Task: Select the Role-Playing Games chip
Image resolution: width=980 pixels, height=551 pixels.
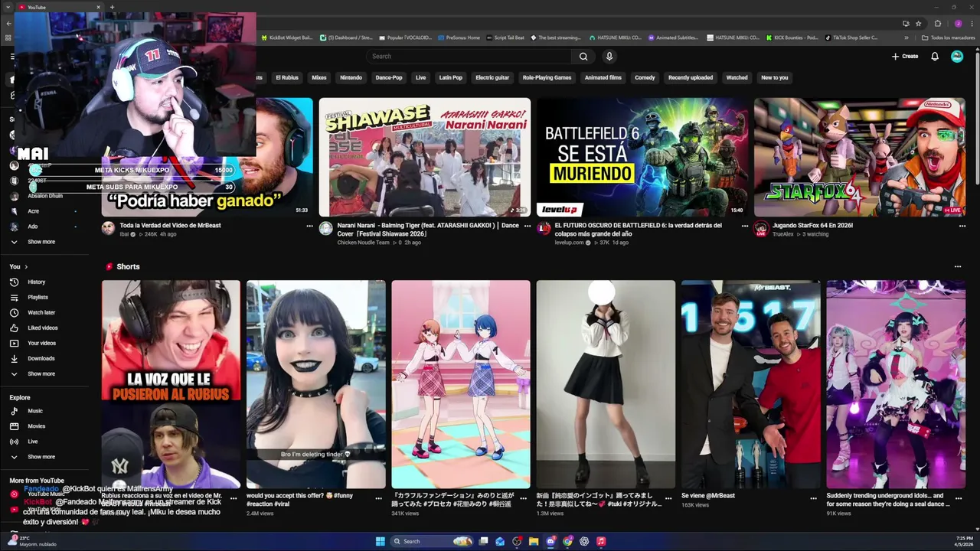Action: click(x=547, y=77)
